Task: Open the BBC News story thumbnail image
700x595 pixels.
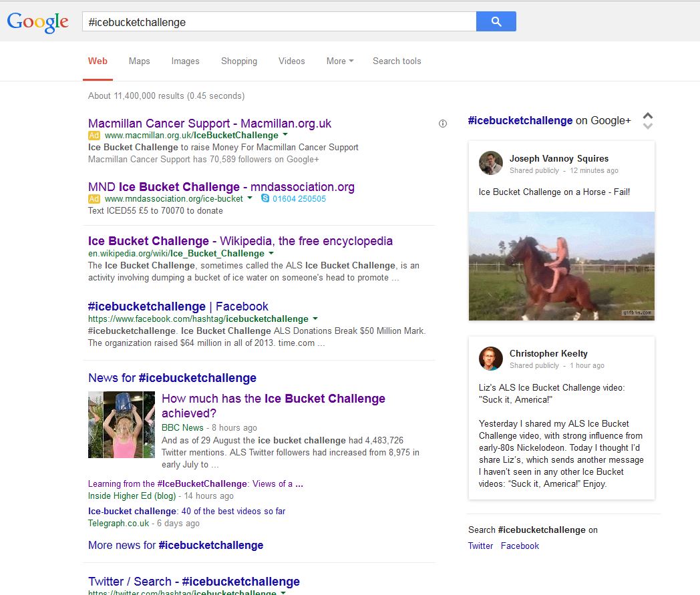Action: point(122,425)
